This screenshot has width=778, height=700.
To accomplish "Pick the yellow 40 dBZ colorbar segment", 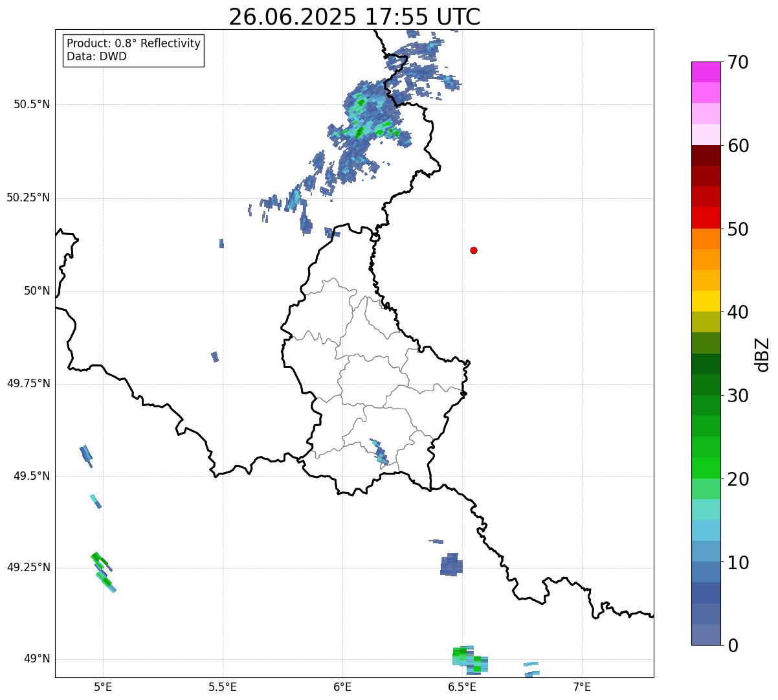I will point(706,302).
